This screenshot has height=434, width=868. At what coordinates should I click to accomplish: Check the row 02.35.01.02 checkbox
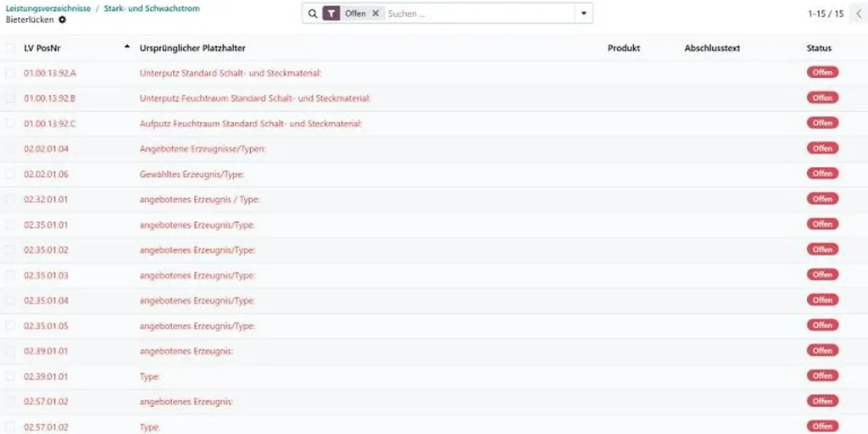click(x=10, y=250)
